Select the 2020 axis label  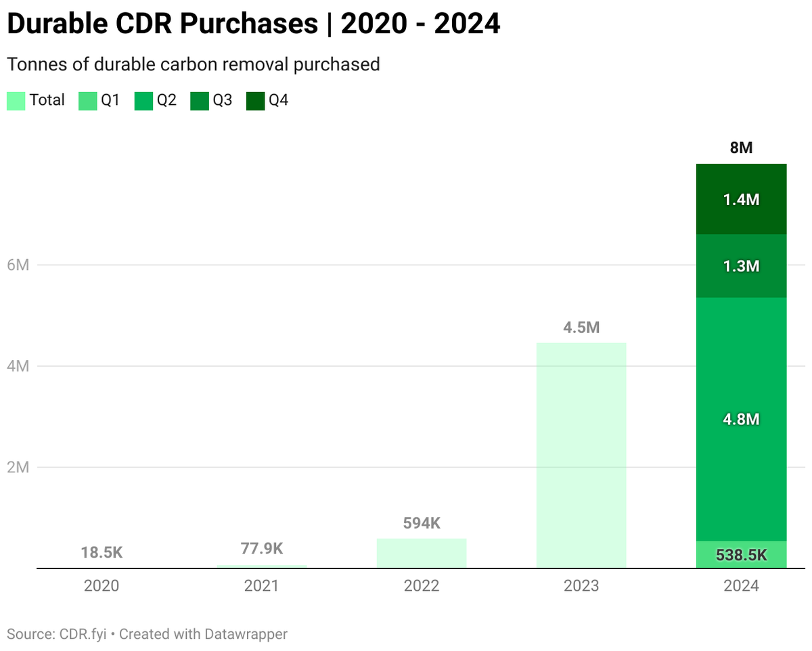click(x=101, y=586)
